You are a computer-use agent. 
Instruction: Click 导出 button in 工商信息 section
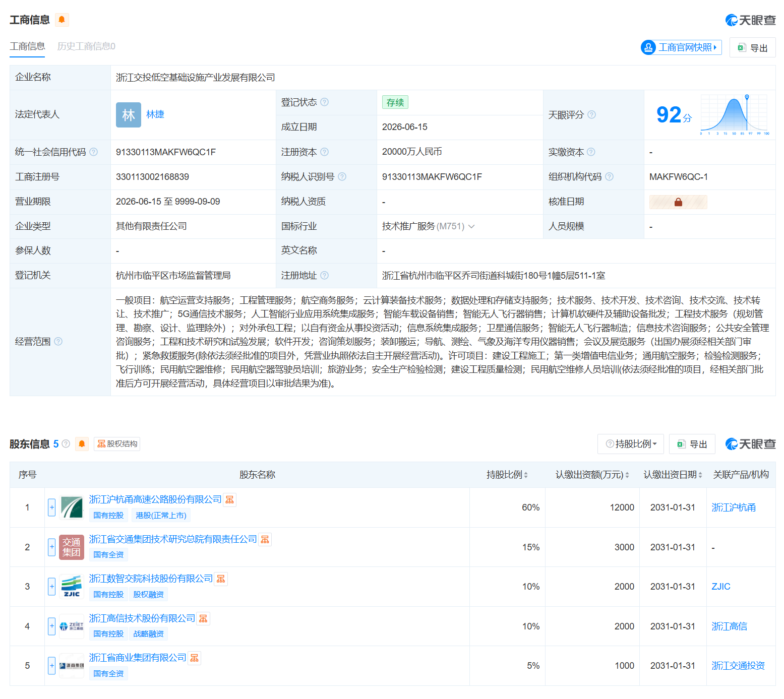point(753,48)
